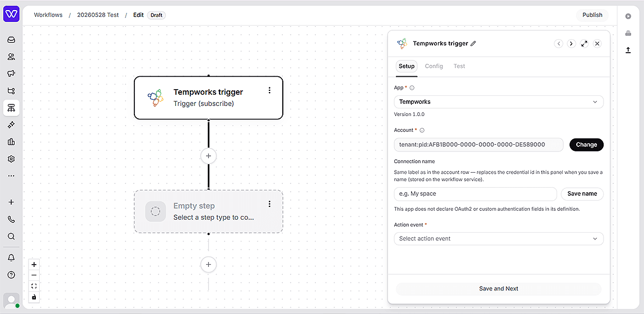644x314 pixels.
Task: Zoom in the canvas with plus control
Action: point(34,265)
